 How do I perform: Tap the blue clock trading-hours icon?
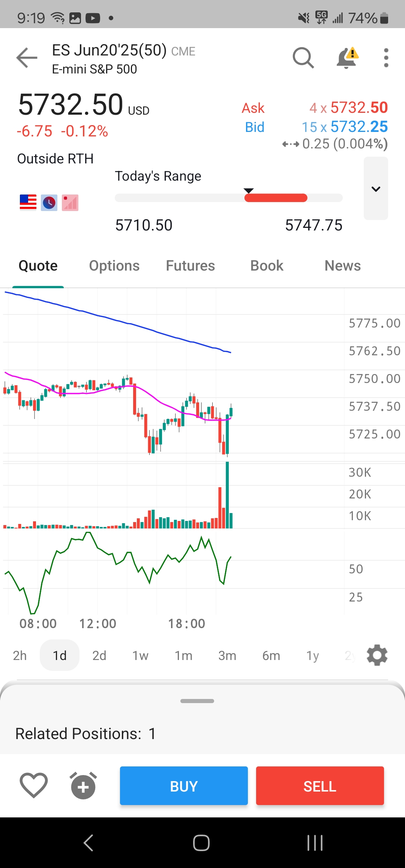point(49,203)
